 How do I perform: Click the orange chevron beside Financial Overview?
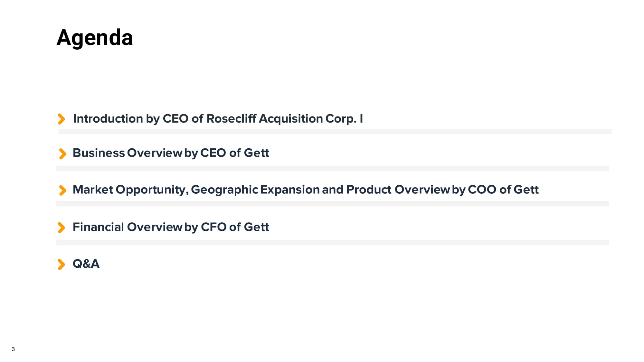(x=61, y=227)
